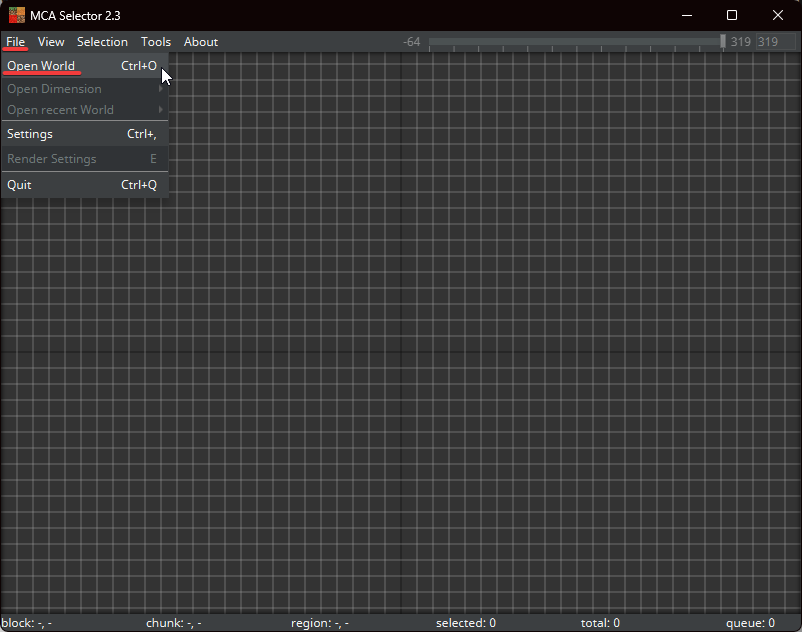
Task: Open the Selection menu
Action: click(x=102, y=42)
